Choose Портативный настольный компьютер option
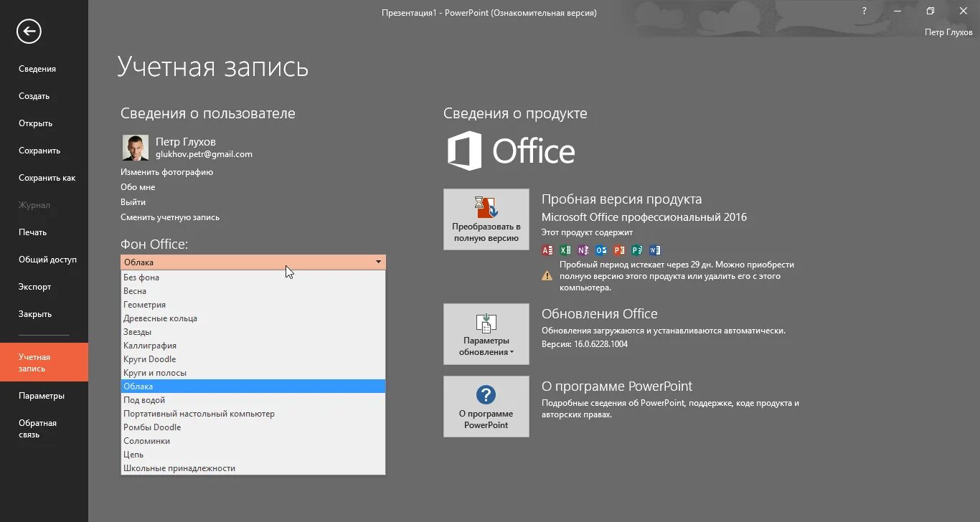Screen dimensions: 980x522 (253, 414)
